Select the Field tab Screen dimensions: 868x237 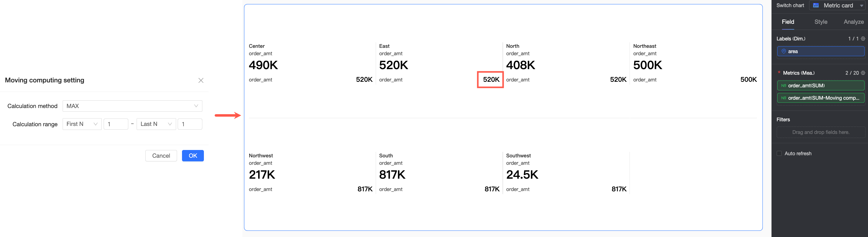pos(788,22)
